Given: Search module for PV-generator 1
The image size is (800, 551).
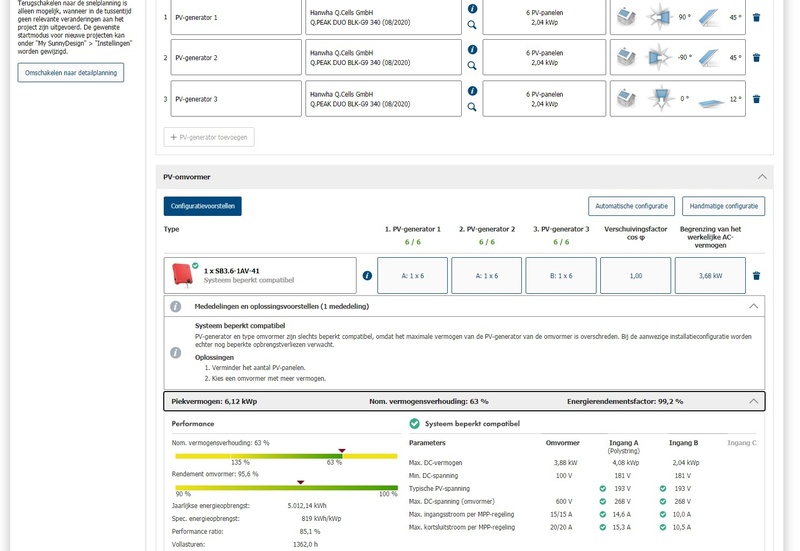Looking at the screenshot, I should point(472,24).
